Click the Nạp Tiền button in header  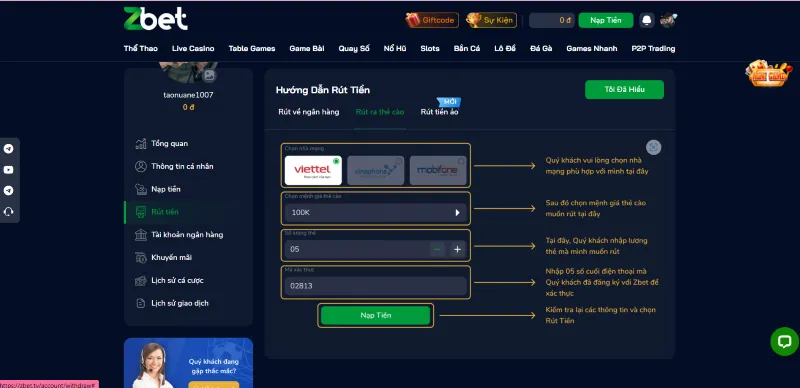click(606, 20)
